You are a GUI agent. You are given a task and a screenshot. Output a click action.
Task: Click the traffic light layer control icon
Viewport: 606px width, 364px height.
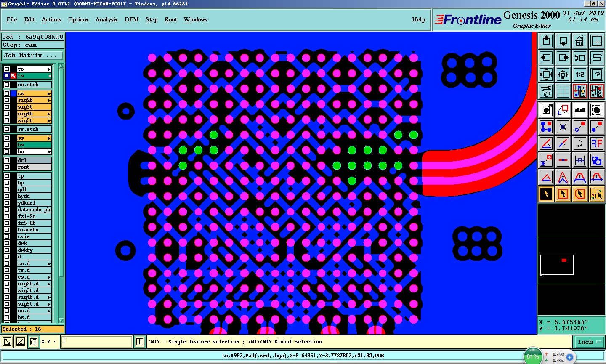(580, 91)
